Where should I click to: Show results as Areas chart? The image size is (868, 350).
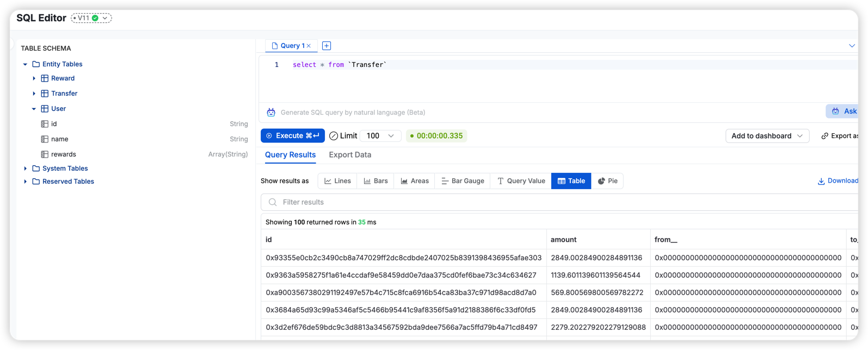point(415,181)
